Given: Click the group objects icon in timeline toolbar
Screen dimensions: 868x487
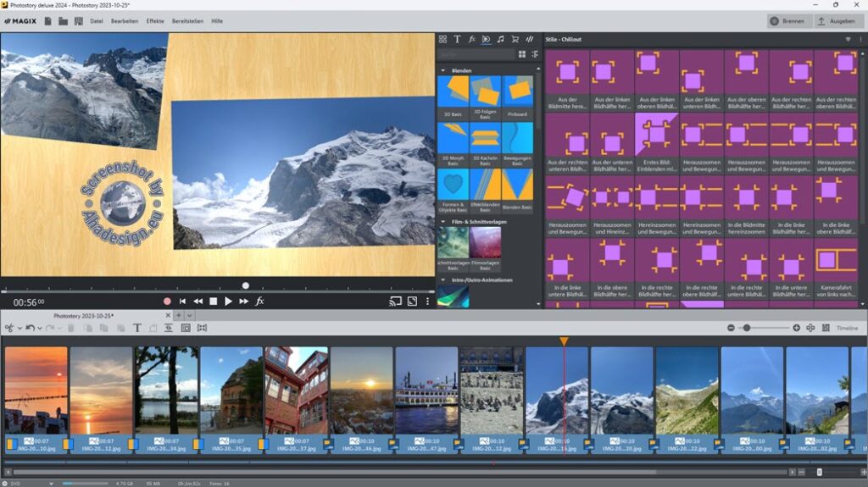Looking at the screenshot, I should coord(202,328).
